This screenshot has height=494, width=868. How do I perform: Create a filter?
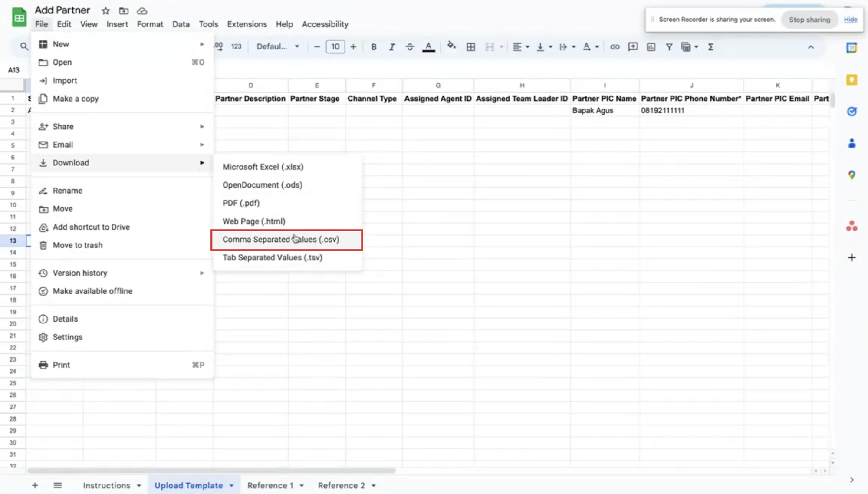[x=669, y=47]
